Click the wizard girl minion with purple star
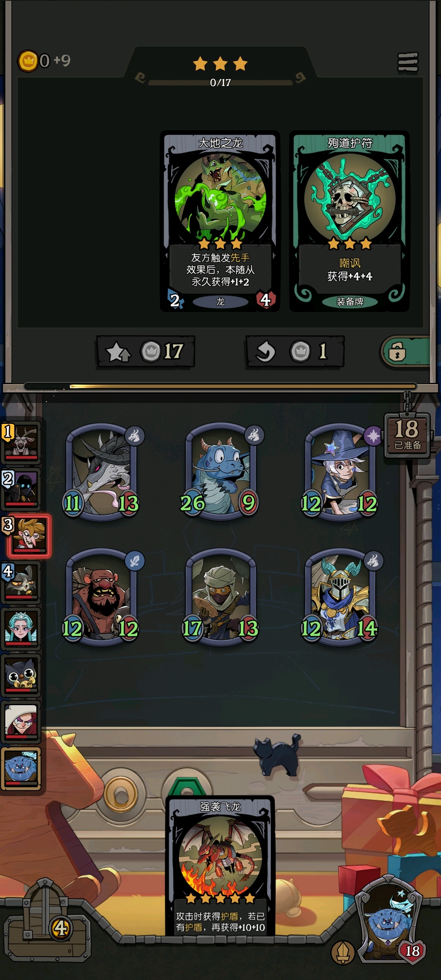This screenshot has width=441, height=980. point(340,472)
